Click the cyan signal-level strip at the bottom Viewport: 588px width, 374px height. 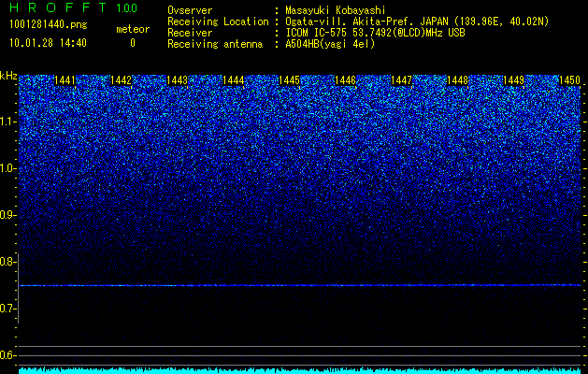[300, 370]
